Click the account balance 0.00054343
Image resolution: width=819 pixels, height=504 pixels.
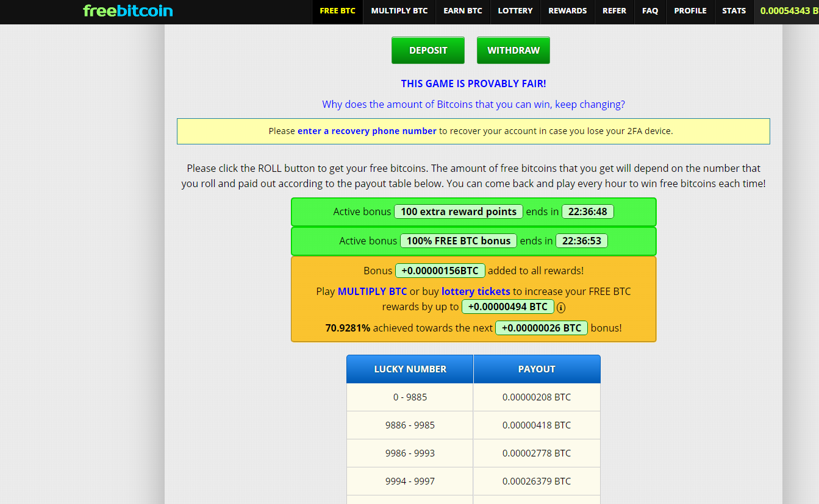tap(789, 11)
